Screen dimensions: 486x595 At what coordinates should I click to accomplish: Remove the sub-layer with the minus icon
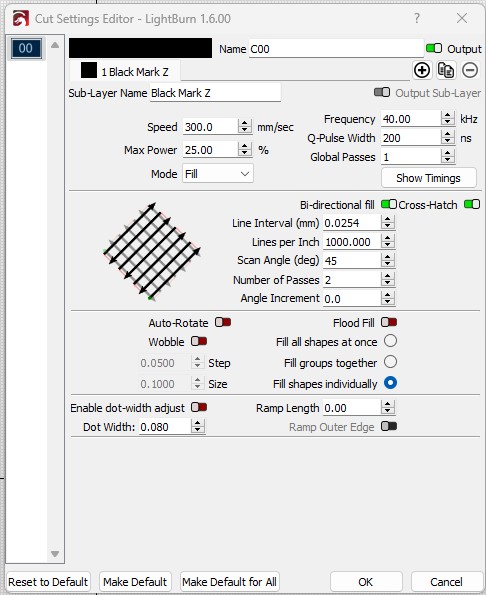coord(470,71)
